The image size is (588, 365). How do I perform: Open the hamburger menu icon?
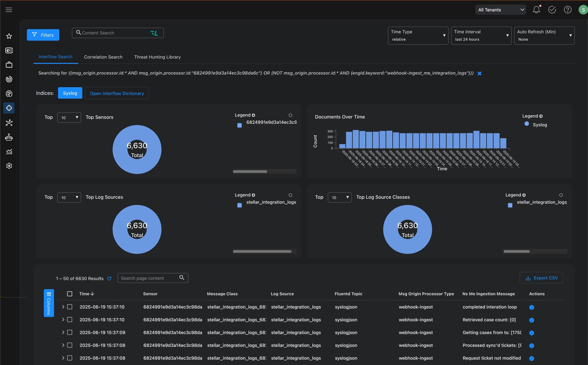point(9,10)
